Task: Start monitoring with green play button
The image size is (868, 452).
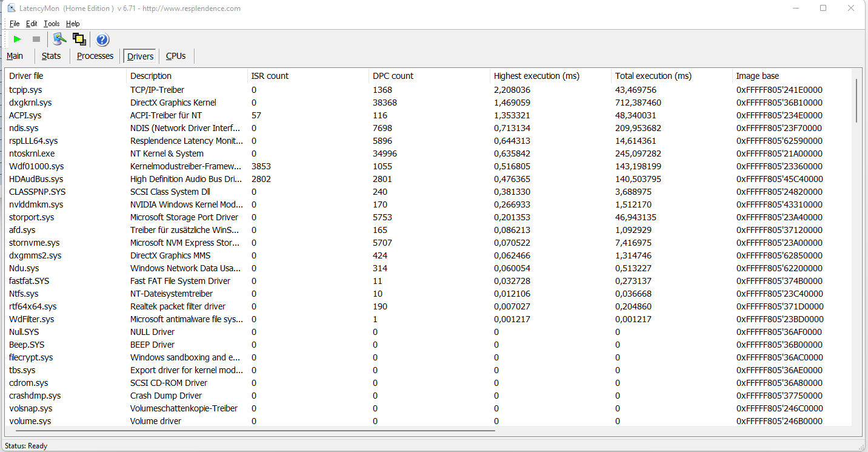Action: point(17,39)
